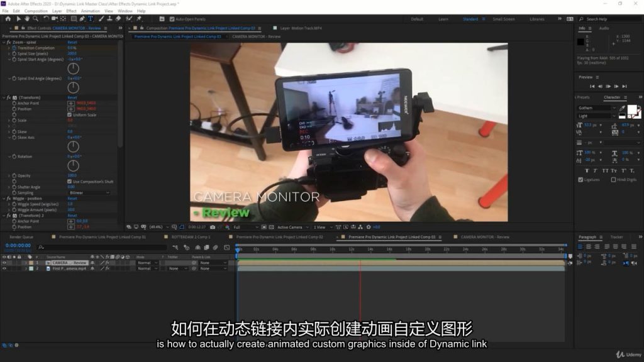Switch to the Libraries workspace

point(537,19)
